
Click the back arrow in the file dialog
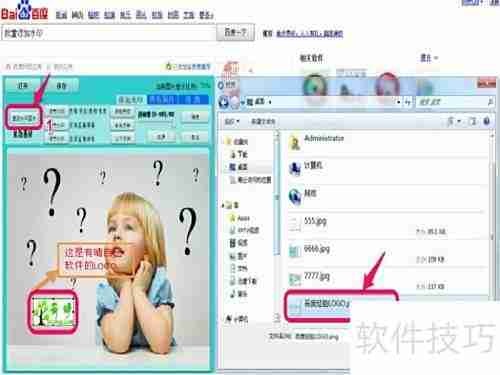[224, 102]
